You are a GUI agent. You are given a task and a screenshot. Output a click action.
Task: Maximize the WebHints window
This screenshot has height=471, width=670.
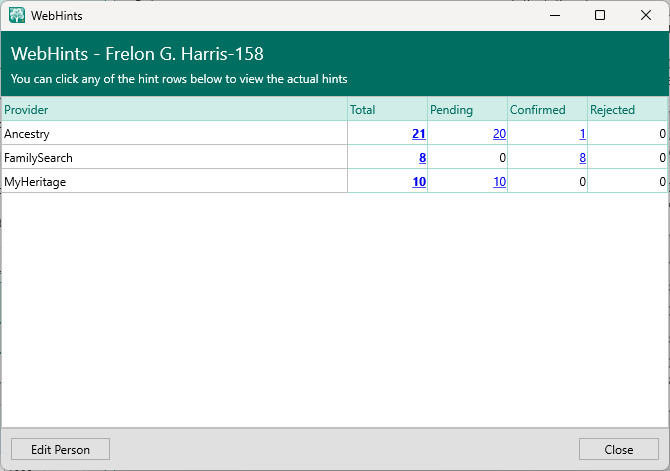600,15
